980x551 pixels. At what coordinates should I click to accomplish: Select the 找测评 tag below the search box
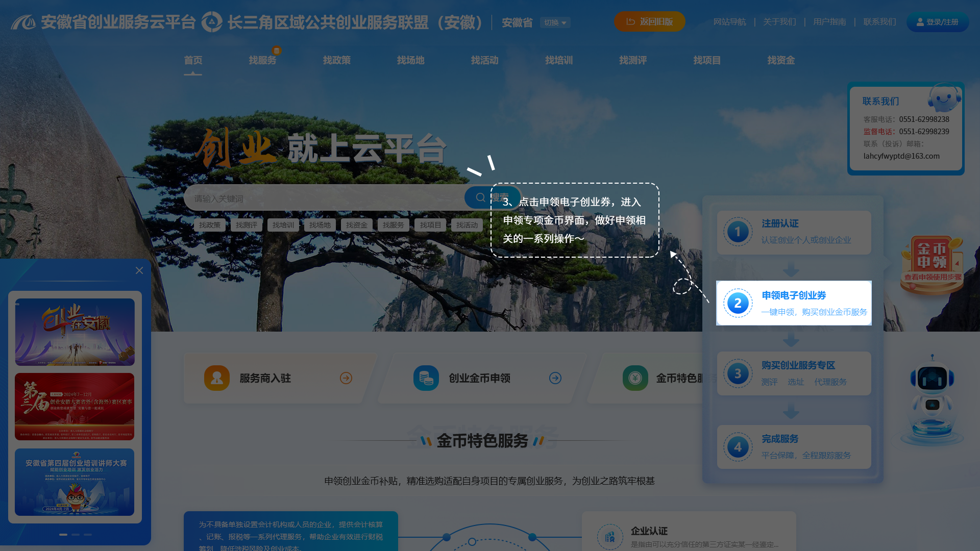pos(247,225)
